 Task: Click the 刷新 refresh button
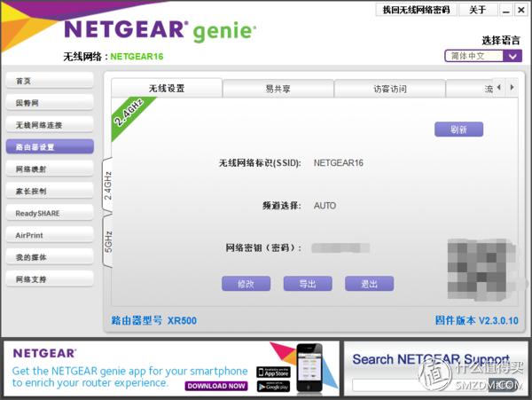(458, 129)
